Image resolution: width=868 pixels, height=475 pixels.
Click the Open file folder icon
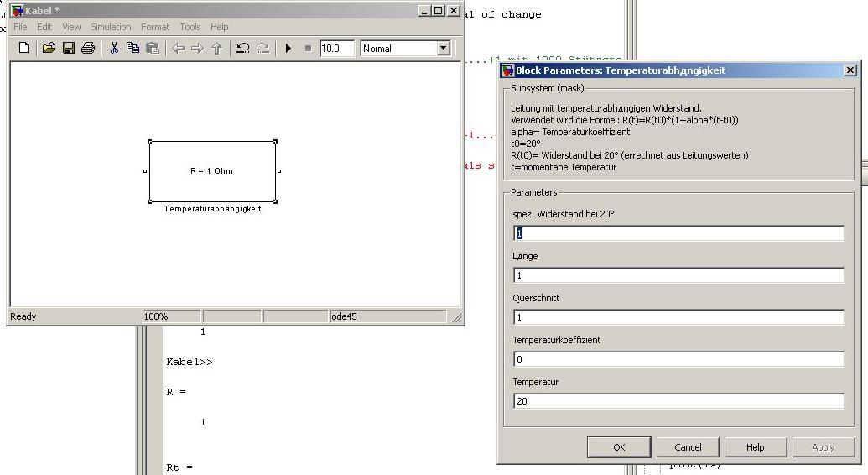[x=49, y=49]
